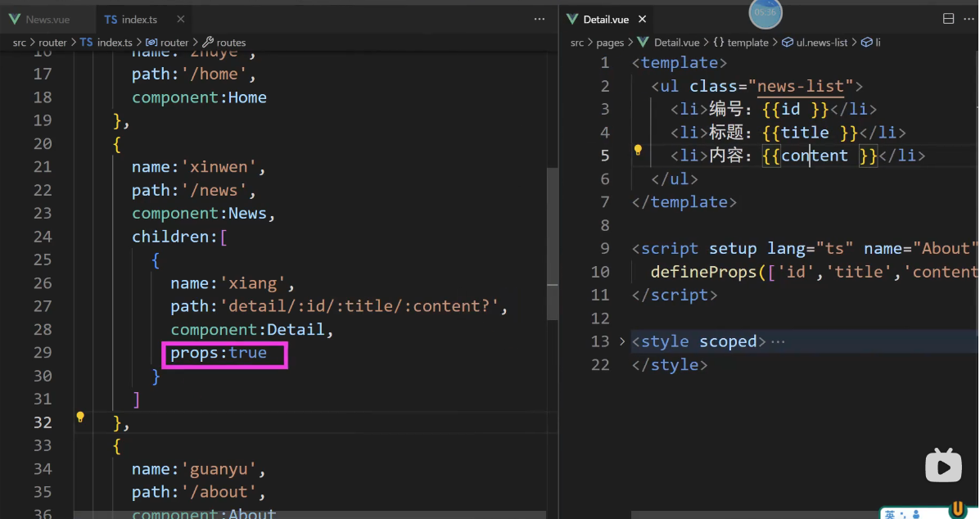The height and width of the screenshot is (519, 980).
Task: Click the folded ellipsis after style scoped
Action: point(778,341)
